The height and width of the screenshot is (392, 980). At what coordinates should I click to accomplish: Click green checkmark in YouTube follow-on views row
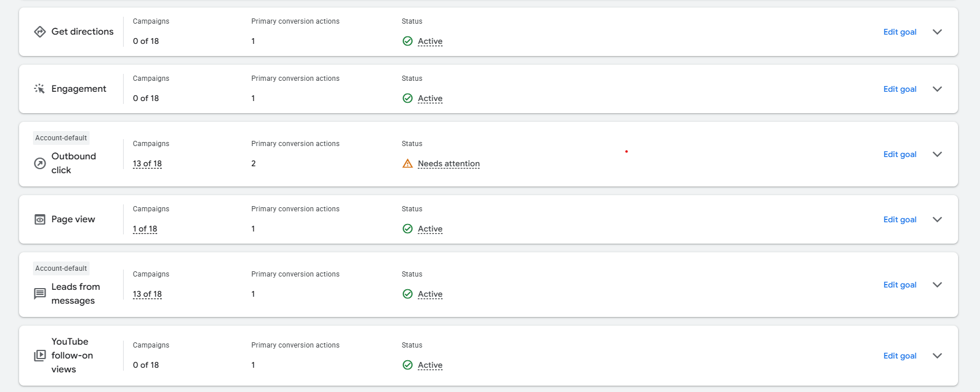coord(407,365)
